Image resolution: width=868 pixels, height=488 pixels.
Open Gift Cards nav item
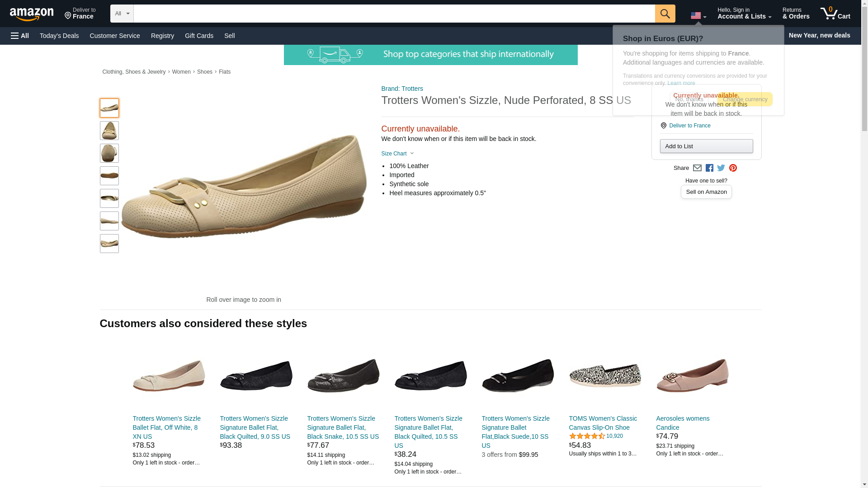click(x=199, y=36)
